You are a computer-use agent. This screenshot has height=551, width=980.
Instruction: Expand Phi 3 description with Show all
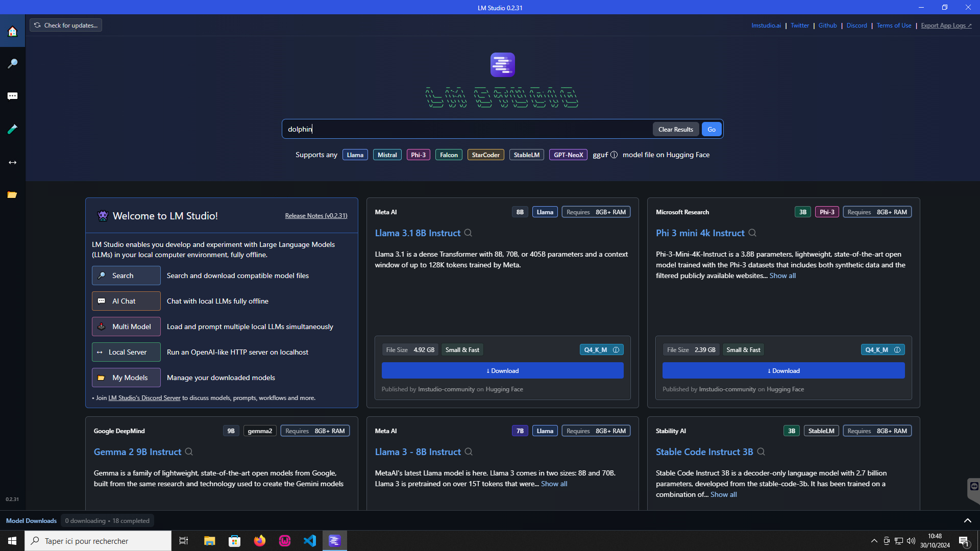(x=782, y=276)
